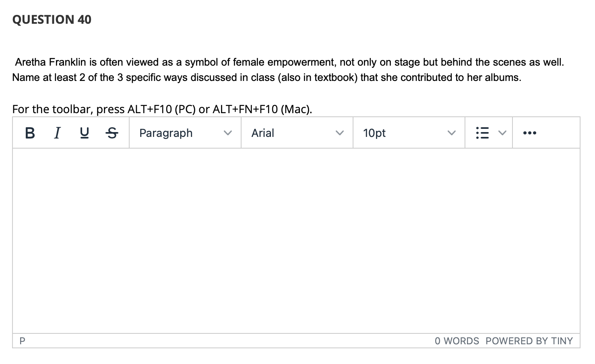Apply bullet list formatting

coord(482,133)
